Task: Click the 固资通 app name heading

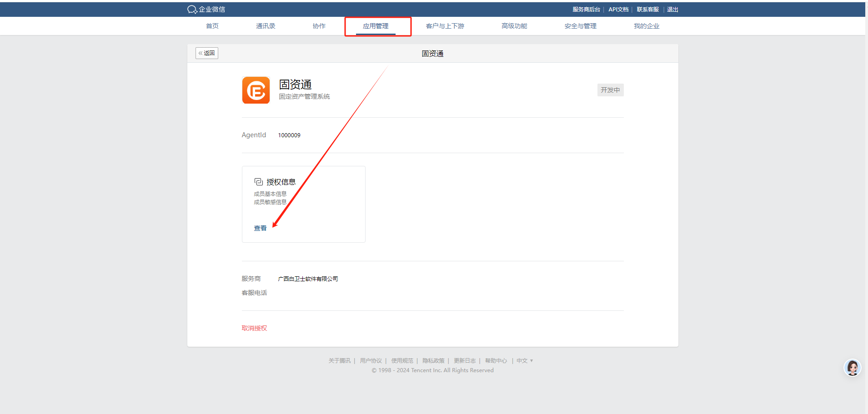Action: tap(295, 85)
